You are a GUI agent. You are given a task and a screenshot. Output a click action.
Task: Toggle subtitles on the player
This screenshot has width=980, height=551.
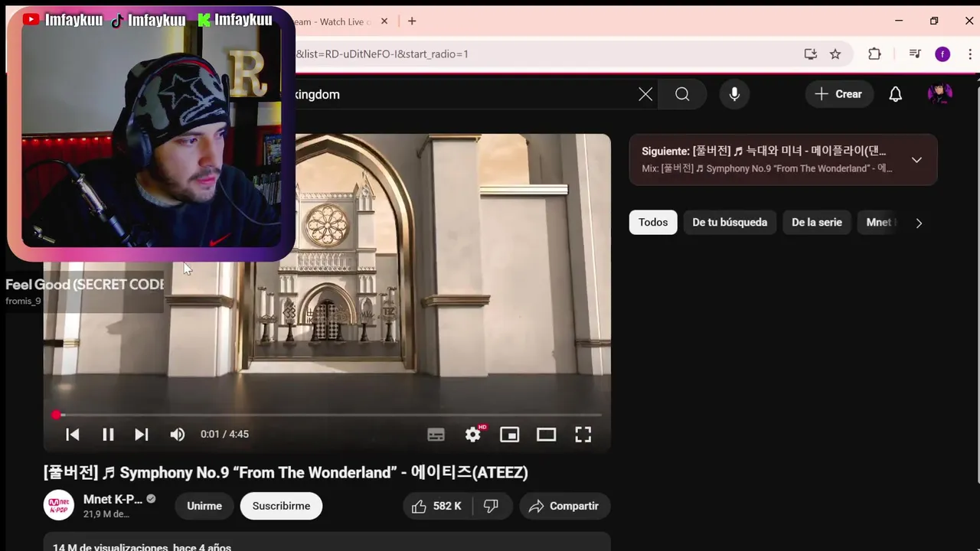(x=436, y=435)
